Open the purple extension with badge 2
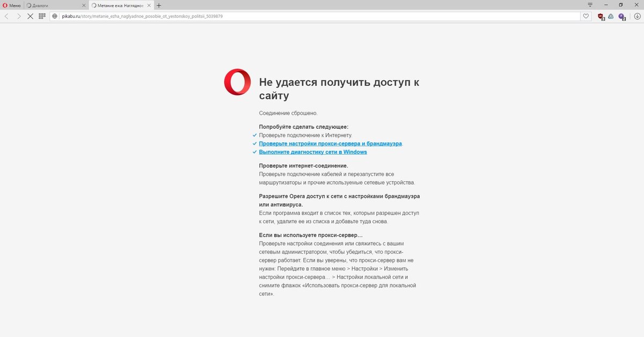This screenshot has height=337, width=644. (622, 17)
